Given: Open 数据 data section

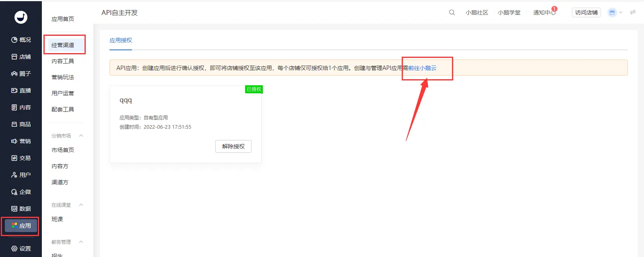Looking at the screenshot, I should pos(21,209).
